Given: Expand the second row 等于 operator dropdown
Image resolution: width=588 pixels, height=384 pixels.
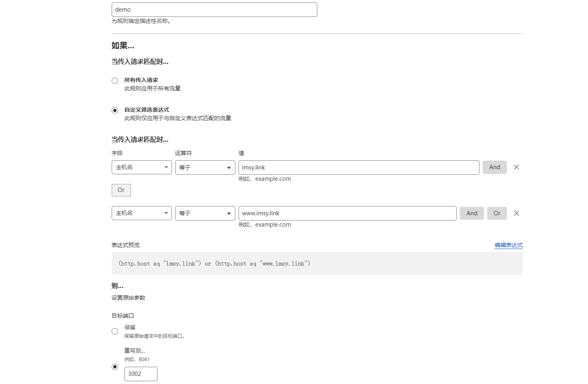Looking at the screenshot, I should pos(205,213).
